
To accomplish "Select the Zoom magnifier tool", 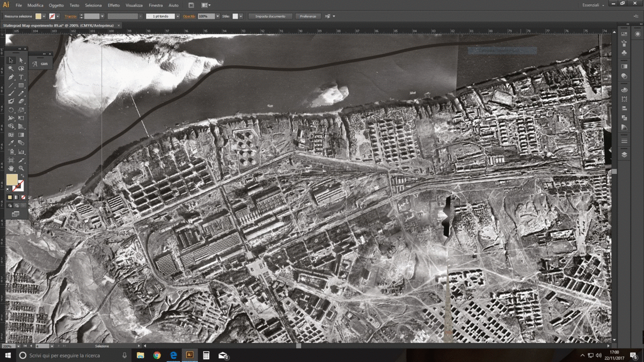I will point(21,168).
